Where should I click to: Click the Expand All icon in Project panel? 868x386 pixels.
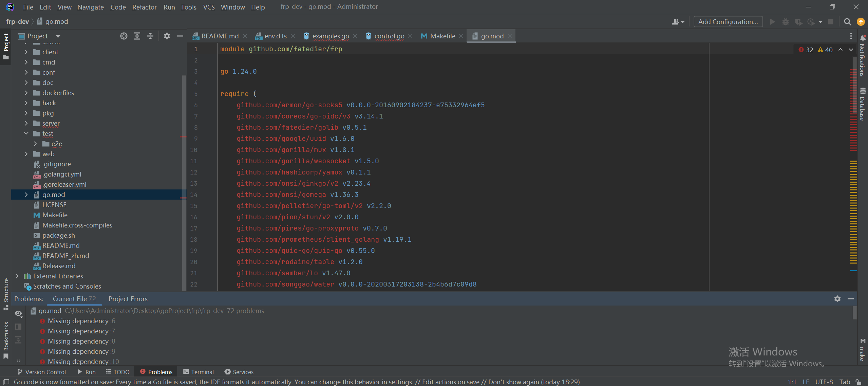tap(137, 36)
